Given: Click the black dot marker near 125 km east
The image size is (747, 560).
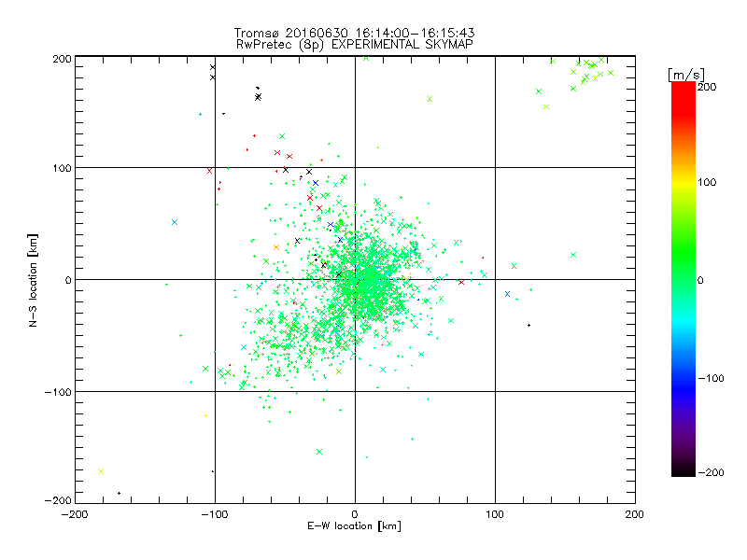Looking at the screenshot, I should pyautogui.click(x=529, y=325).
